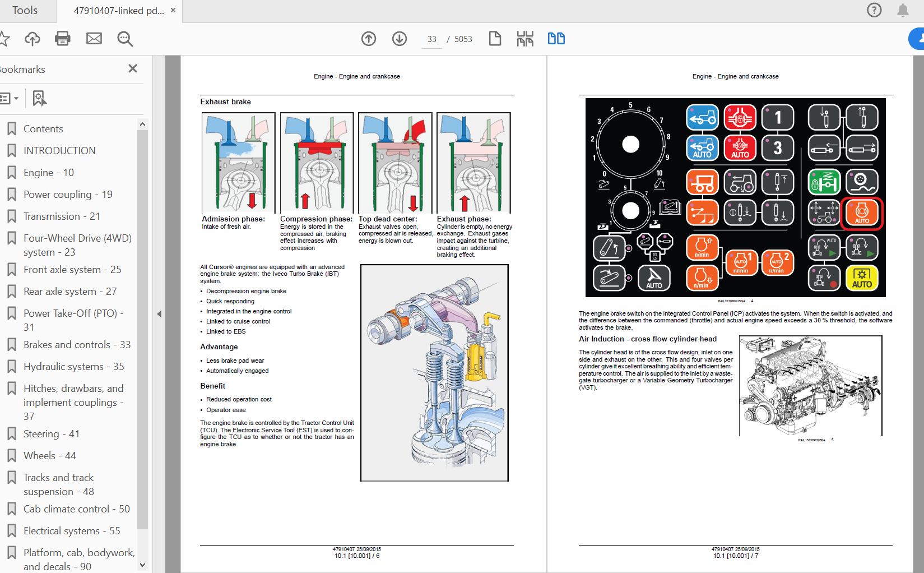
Task: Open the fit page scrolling options icon
Action: (x=525, y=39)
